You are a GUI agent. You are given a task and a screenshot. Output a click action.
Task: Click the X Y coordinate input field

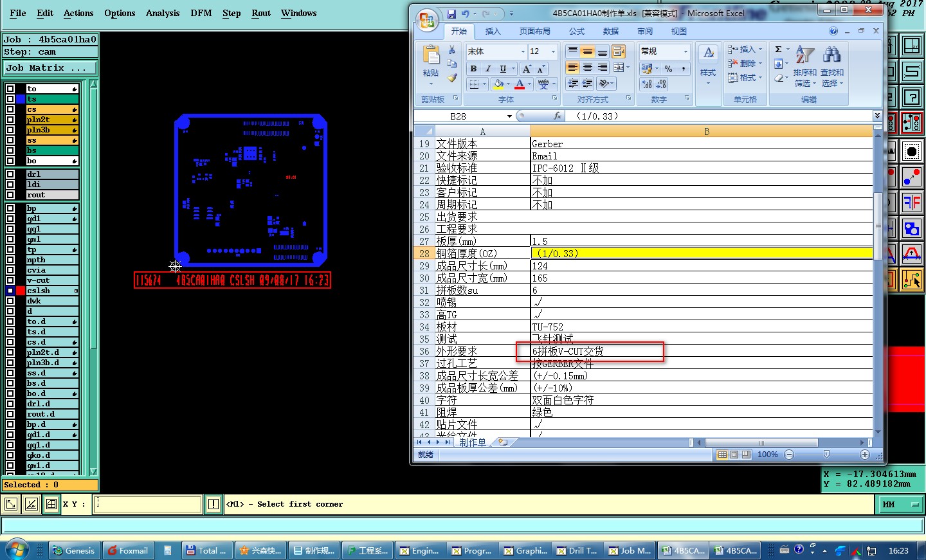(148, 504)
